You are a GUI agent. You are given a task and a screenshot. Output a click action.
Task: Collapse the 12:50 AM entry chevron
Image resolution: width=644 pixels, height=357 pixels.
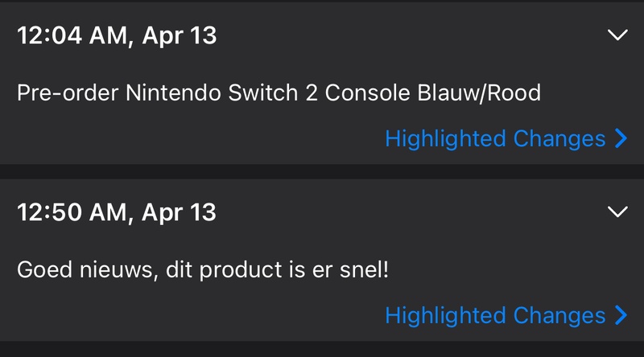[x=617, y=211]
